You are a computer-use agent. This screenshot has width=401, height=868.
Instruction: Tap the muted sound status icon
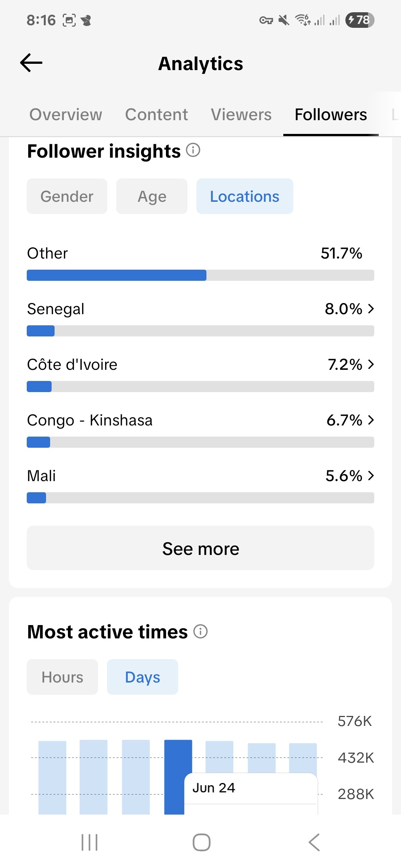[284, 20]
